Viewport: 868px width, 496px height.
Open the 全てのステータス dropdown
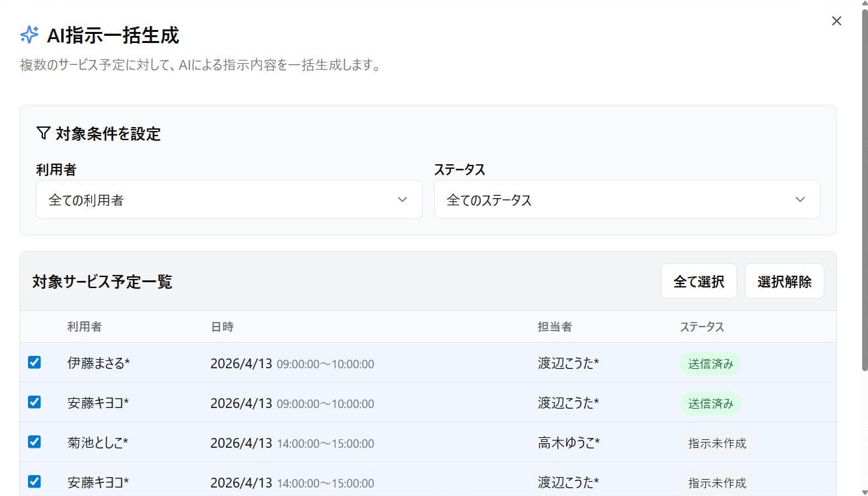click(626, 199)
